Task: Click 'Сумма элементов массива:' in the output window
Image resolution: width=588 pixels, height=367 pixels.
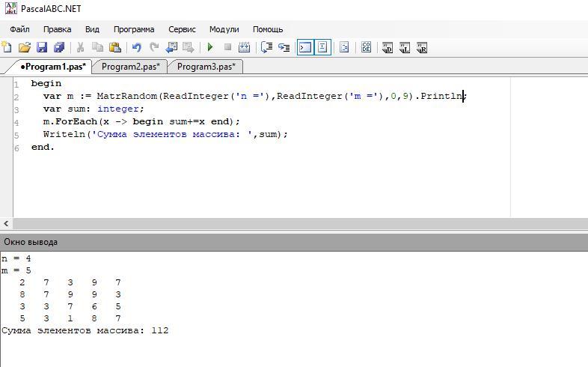Action: coord(73,330)
